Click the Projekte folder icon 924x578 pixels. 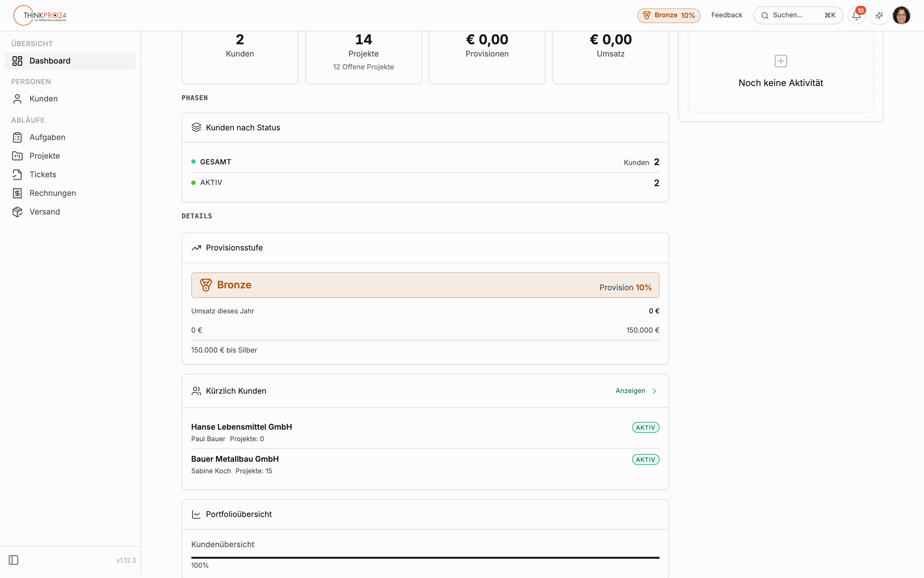pyautogui.click(x=17, y=156)
